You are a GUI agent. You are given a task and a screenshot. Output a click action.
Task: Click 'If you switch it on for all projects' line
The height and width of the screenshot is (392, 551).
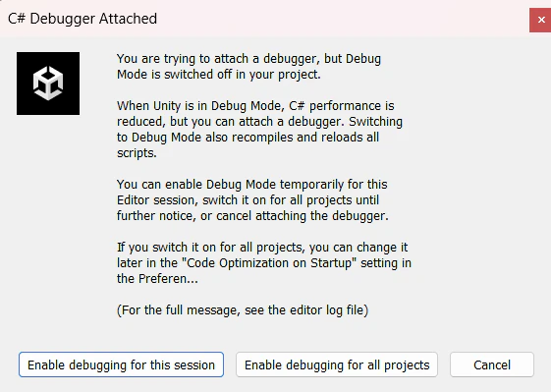tap(262, 248)
